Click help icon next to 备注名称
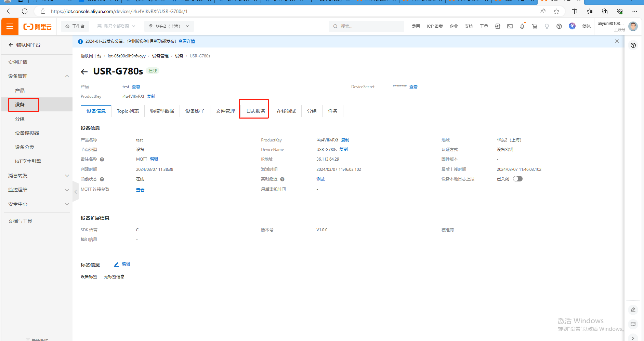This screenshot has height=341, width=644. click(x=102, y=159)
